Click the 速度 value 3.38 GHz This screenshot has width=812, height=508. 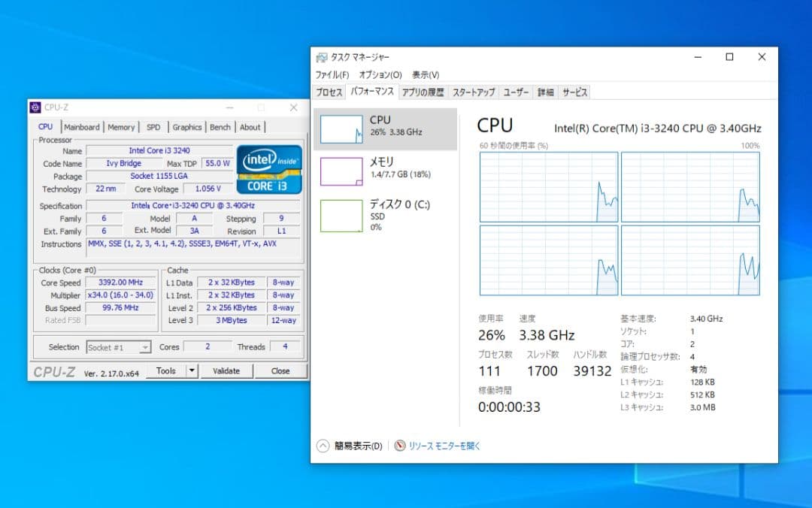[x=547, y=336]
